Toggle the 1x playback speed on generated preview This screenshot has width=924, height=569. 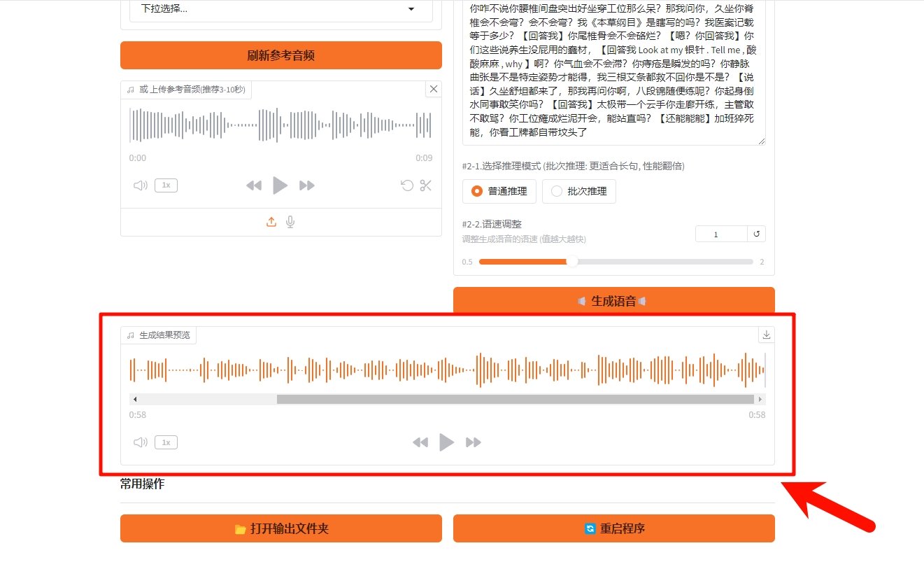click(x=166, y=442)
